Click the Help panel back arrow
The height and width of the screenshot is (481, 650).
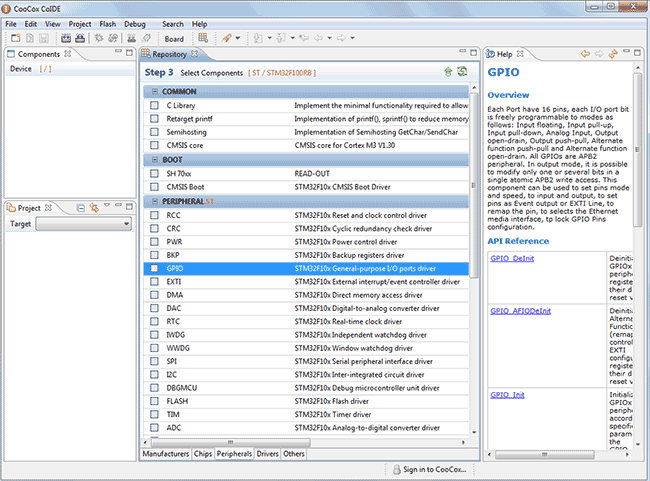(x=584, y=54)
